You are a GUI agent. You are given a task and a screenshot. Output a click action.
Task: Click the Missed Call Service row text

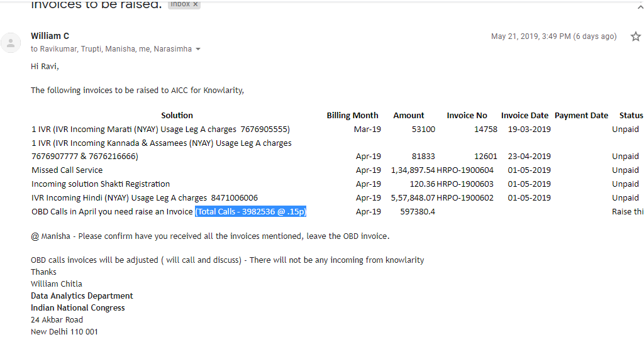[x=67, y=170]
